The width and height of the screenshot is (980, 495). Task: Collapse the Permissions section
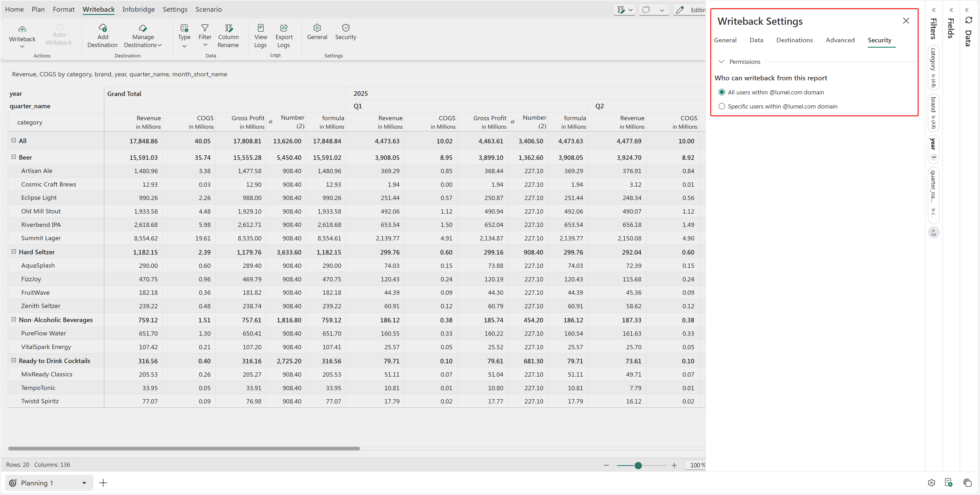(721, 62)
